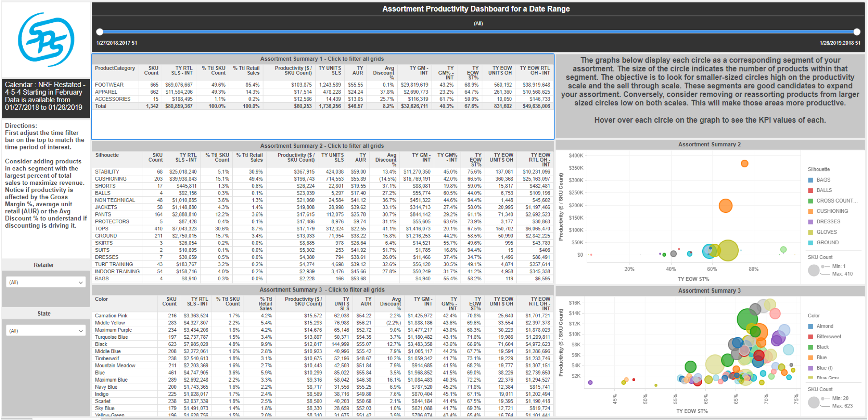Select the APPAREL product category row
Image resolution: width=868 pixels, height=420 pixels.
pyautogui.click(x=322, y=92)
